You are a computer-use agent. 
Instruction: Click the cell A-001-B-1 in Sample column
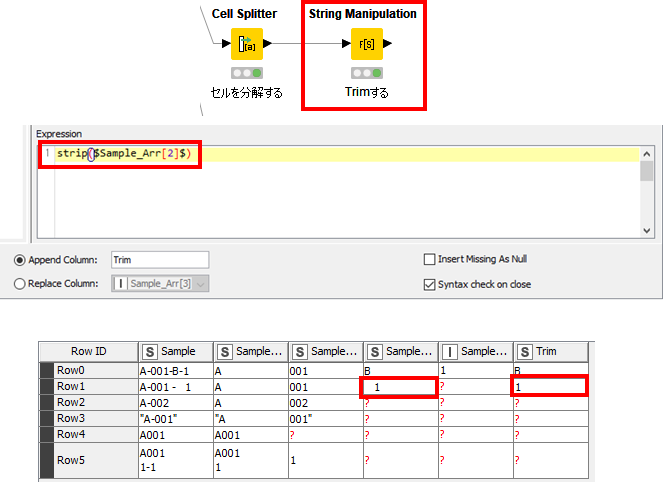[176, 371]
